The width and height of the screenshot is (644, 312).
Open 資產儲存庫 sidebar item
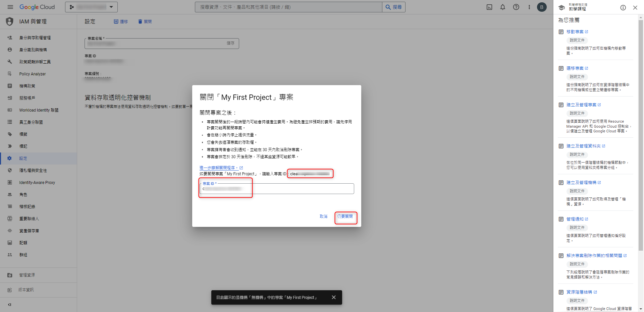click(x=38, y=231)
